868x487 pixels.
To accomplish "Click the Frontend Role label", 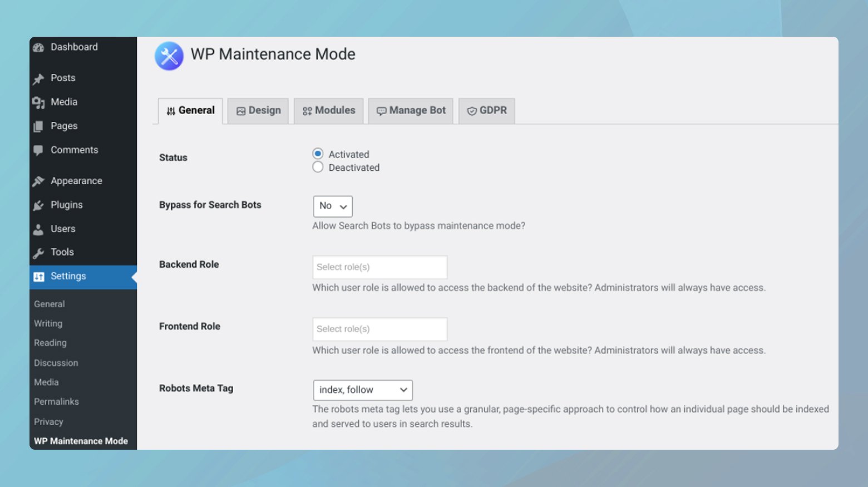I will coord(190,326).
